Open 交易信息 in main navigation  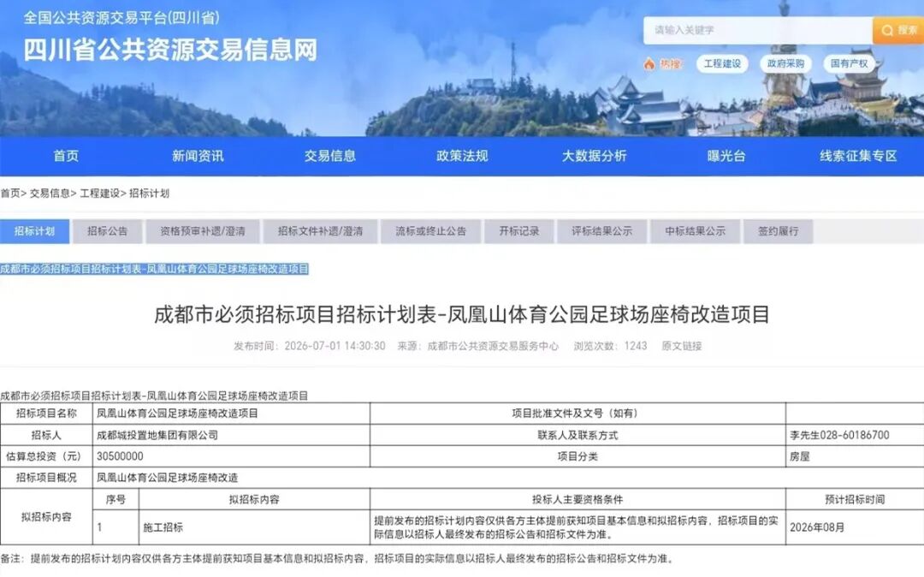pos(330,156)
